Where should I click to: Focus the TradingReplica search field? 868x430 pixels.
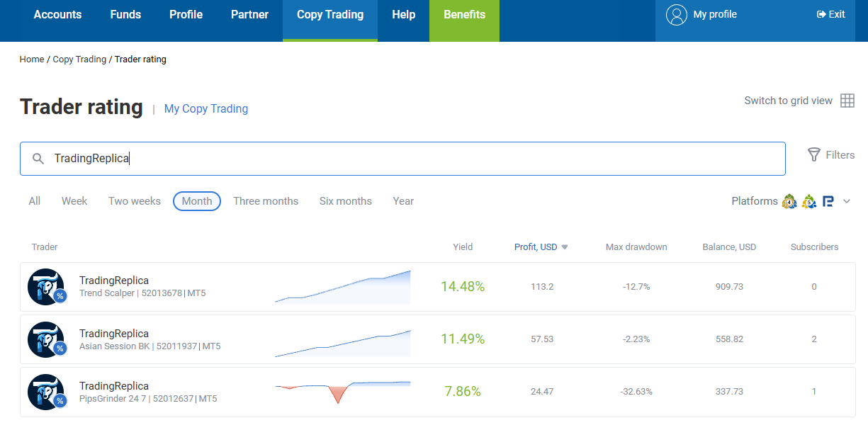402,159
